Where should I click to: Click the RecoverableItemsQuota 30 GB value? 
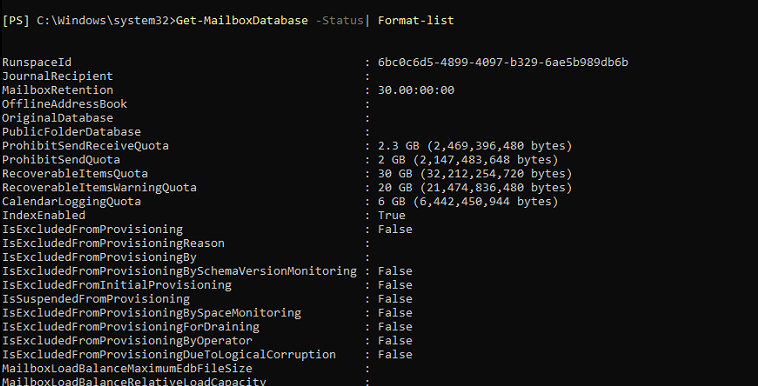475,174
